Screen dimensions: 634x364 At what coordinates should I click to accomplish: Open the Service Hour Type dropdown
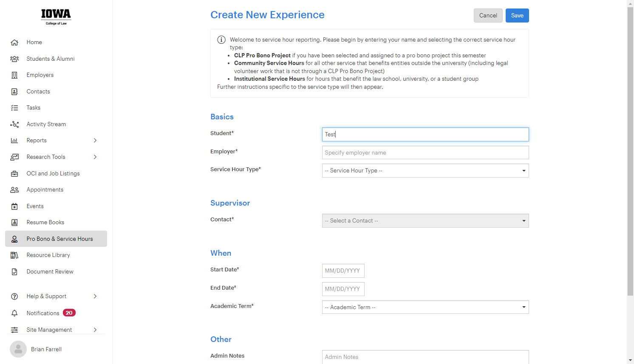pos(425,171)
